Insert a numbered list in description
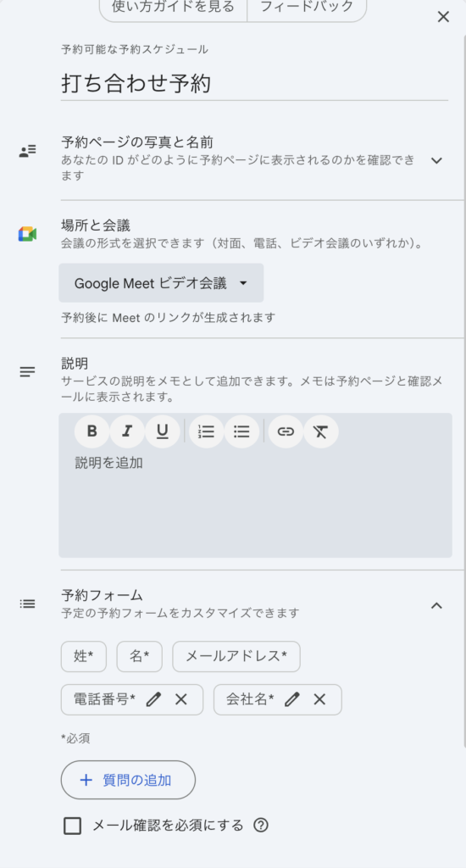The height and width of the screenshot is (868, 466). pyautogui.click(x=207, y=431)
